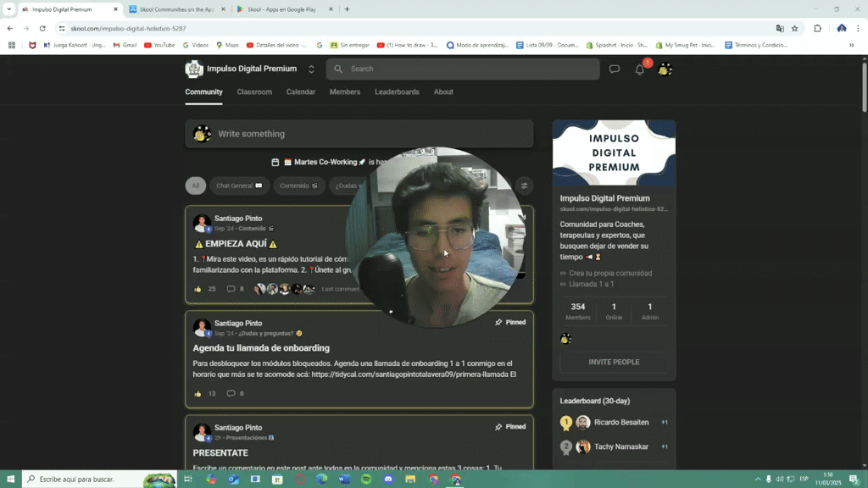The image size is (868, 488).
Task: Click the Impulso Digital Premium community logo
Action: pos(194,69)
